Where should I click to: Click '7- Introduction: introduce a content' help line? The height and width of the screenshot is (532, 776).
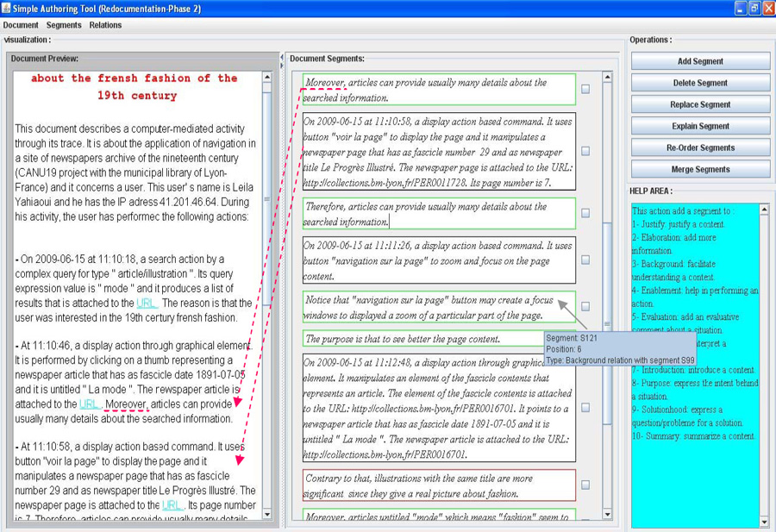(x=694, y=370)
